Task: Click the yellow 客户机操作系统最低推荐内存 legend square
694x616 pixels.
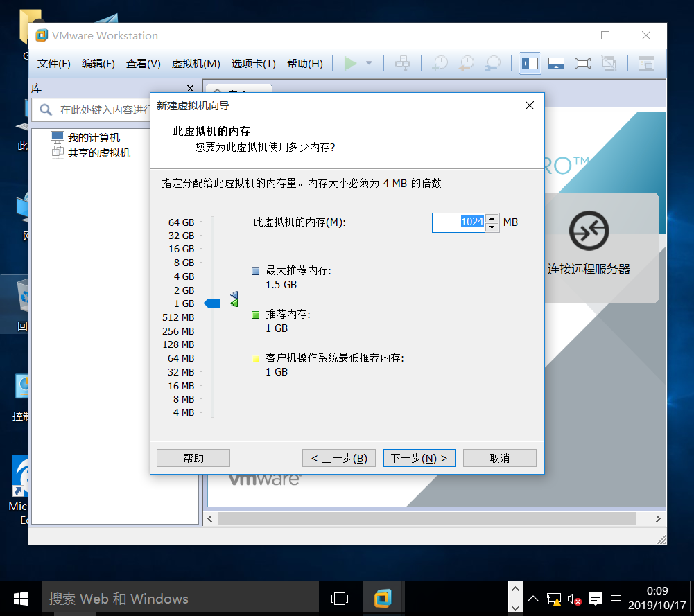Action: [255, 359]
